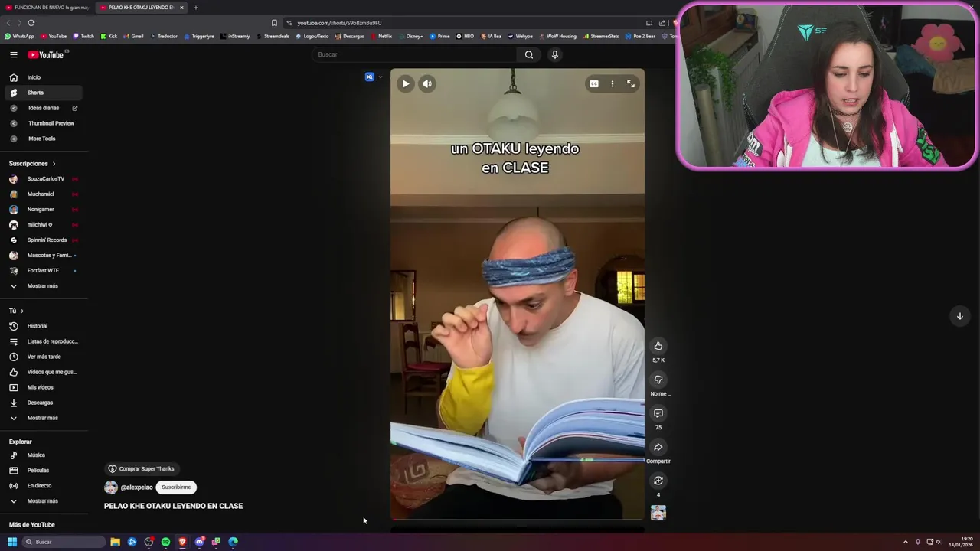
Task: Open Thumbnail Preview in sidebar
Action: [43, 123]
